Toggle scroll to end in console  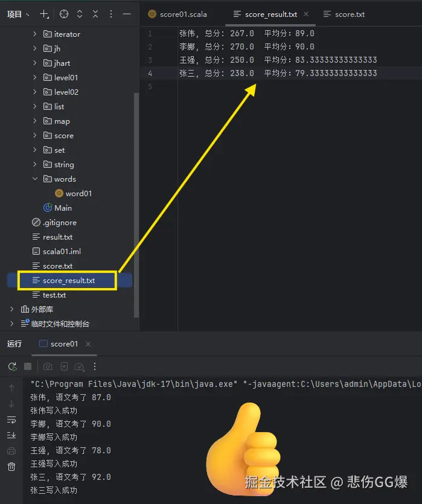pyautogui.click(x=11, y=435)
